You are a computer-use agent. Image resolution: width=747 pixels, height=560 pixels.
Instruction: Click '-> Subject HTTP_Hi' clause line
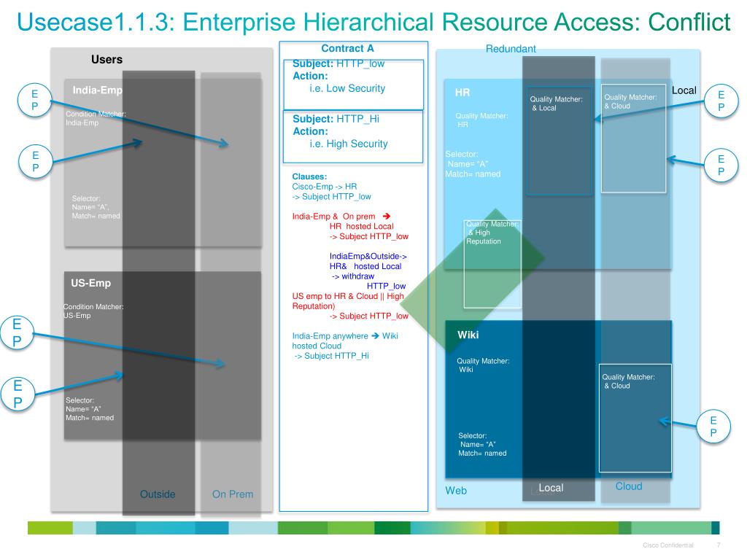click(332, 356)
